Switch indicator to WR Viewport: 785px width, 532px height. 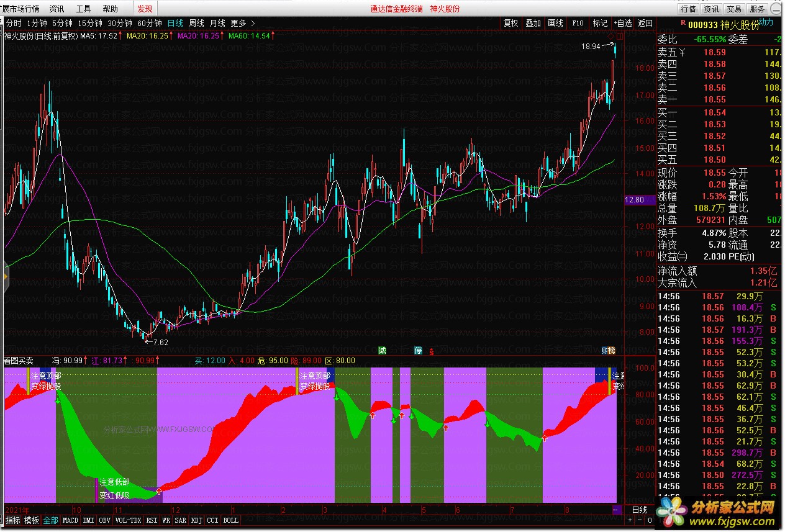(x=166, y=520)
